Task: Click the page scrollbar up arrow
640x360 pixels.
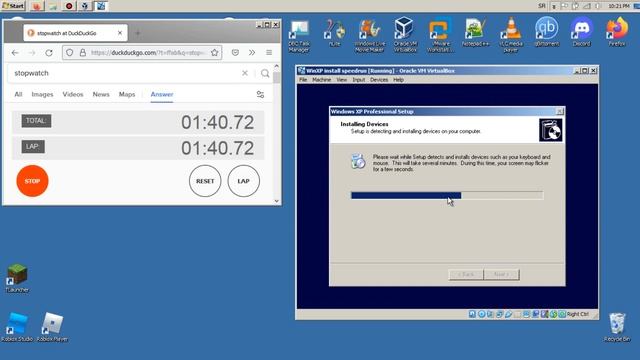Action: coord(277,66)
